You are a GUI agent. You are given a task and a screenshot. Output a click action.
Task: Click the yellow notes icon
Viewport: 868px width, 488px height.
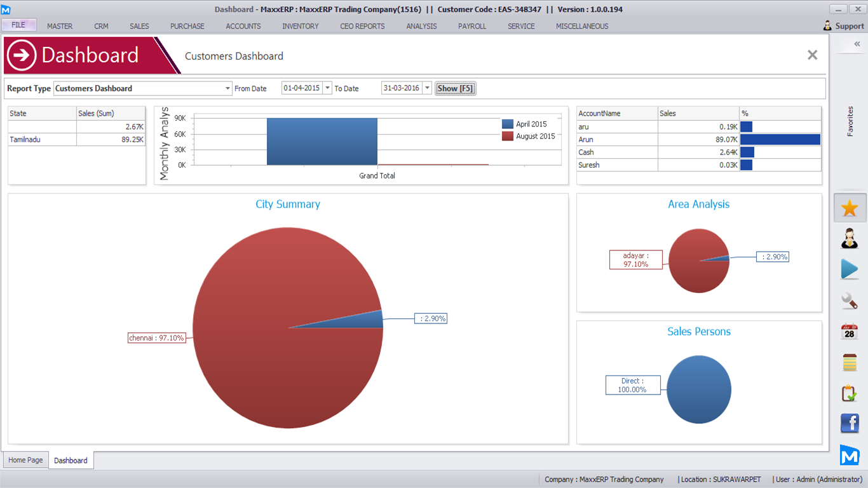coord(850,362)
